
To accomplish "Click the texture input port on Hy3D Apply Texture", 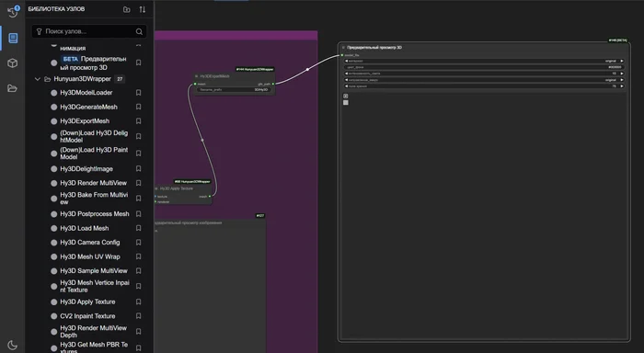I will pos(155,197).
